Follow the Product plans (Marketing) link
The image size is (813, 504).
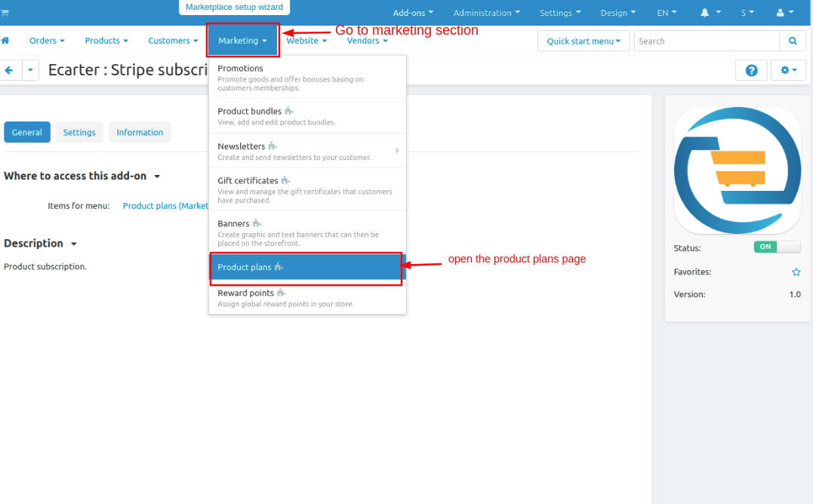coord(165,206)
